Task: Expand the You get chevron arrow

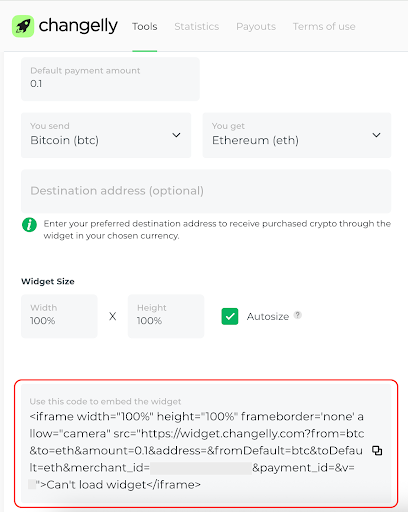Action: point(376,135)
